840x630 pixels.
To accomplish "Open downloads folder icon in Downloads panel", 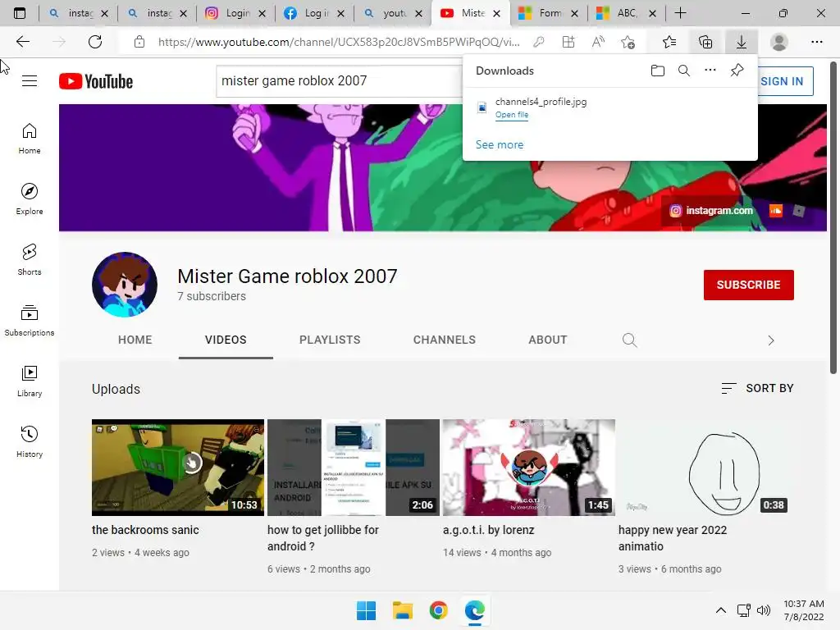I will (x=657, y=71).
